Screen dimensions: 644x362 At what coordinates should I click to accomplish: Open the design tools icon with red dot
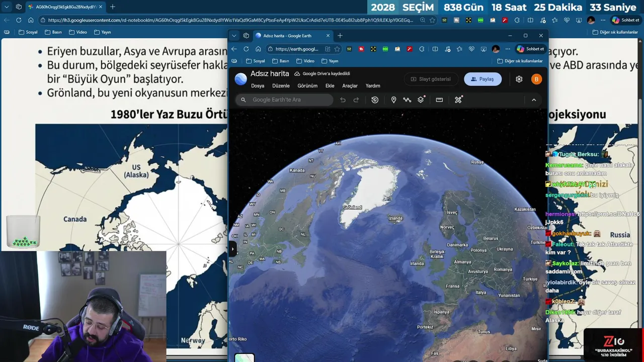point(458,100)
